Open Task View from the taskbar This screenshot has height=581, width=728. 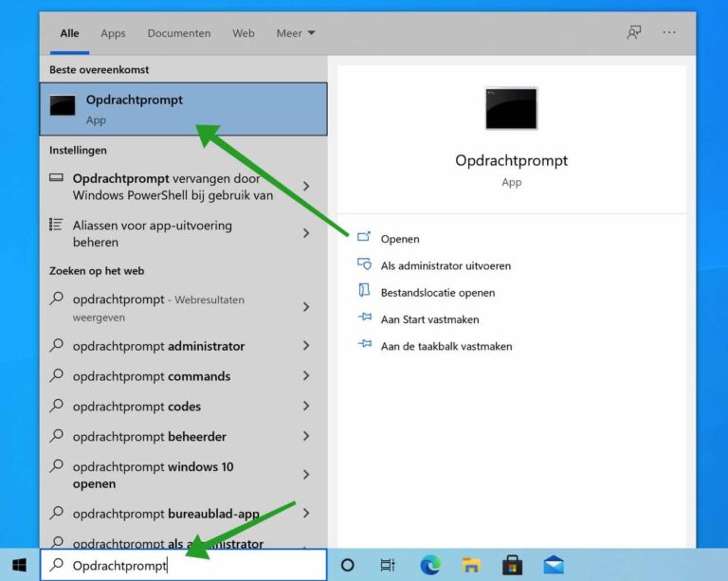coord(388,565)
